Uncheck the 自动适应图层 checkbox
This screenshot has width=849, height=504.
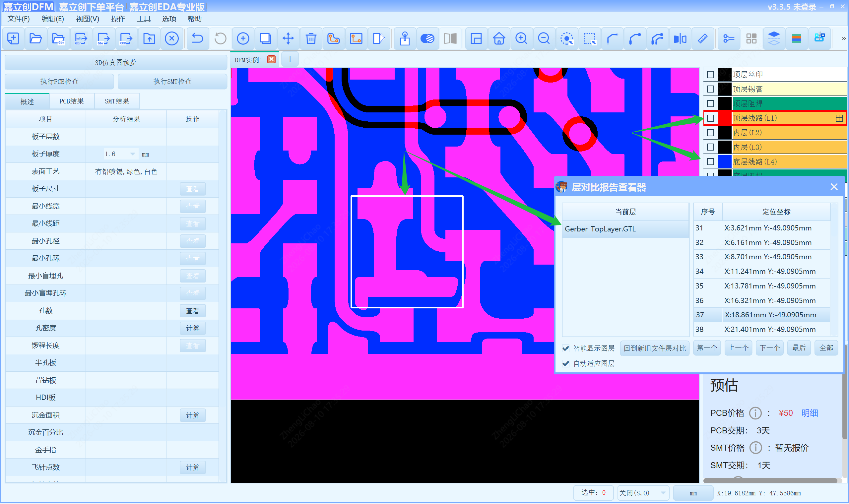[x=566, y=364]
